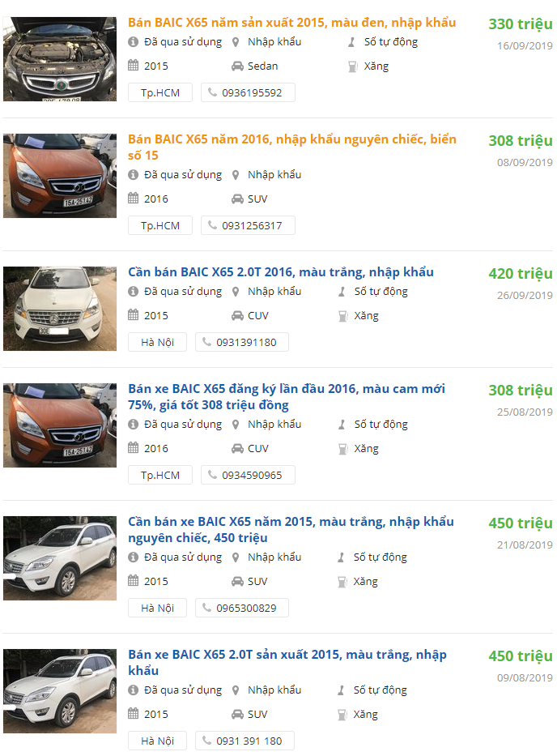Click calendar icon in black 2015 sedan listing
The height and width of the screenshot is (756, 557).
click(x=134, y=66)
